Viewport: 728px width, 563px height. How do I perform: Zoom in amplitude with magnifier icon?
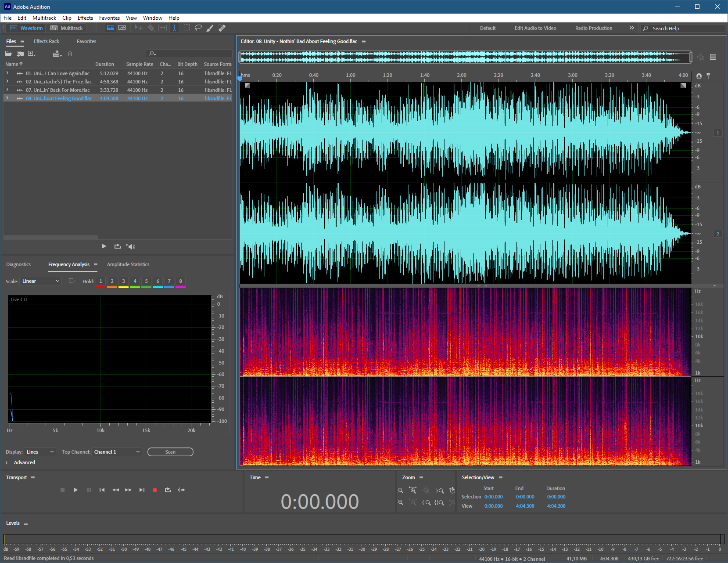coord(401,491)
